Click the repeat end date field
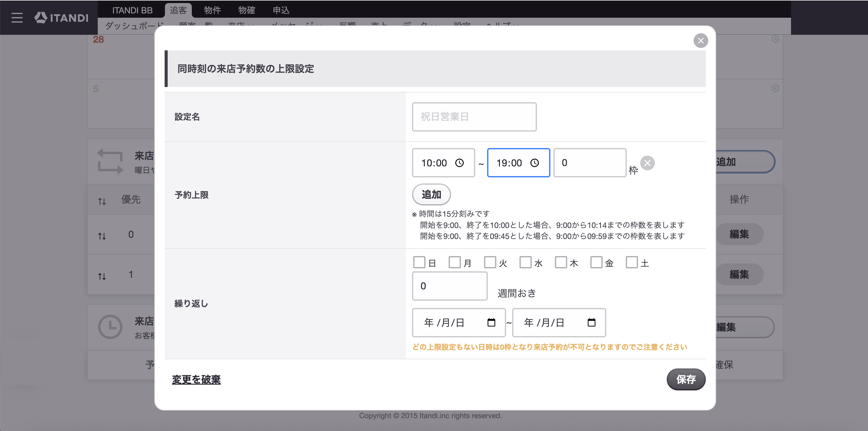The height and width of the screenshot is (431, 868). click(x=559, y=323)
